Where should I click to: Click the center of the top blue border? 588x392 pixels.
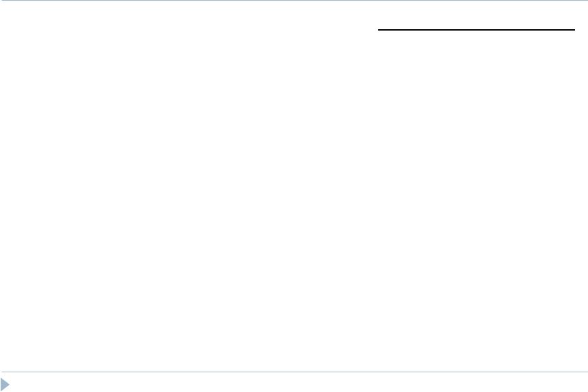click(x=294, y=1)
